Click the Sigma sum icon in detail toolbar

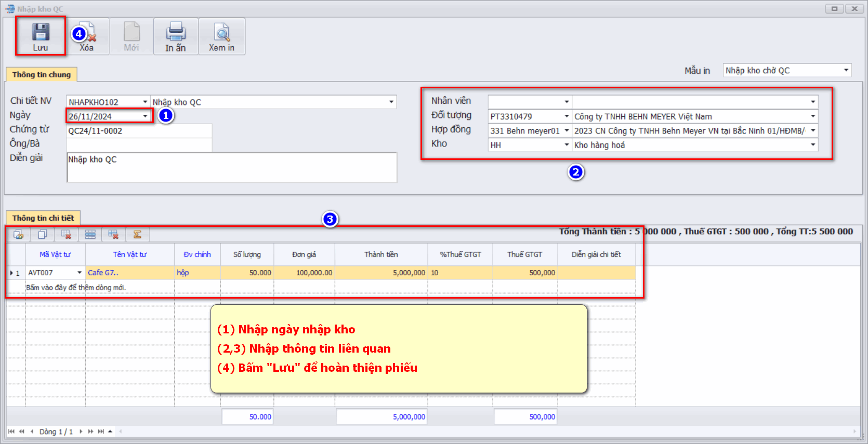pos(137,235)
